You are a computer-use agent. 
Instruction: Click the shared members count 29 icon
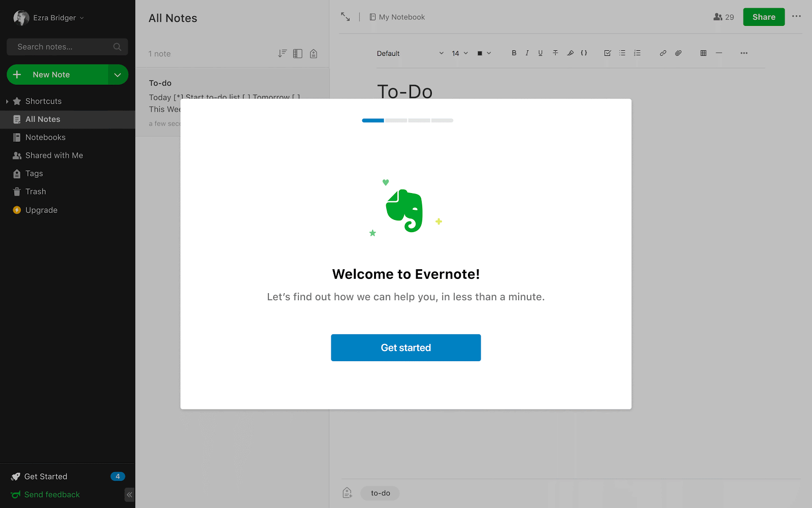click(724, 17)
